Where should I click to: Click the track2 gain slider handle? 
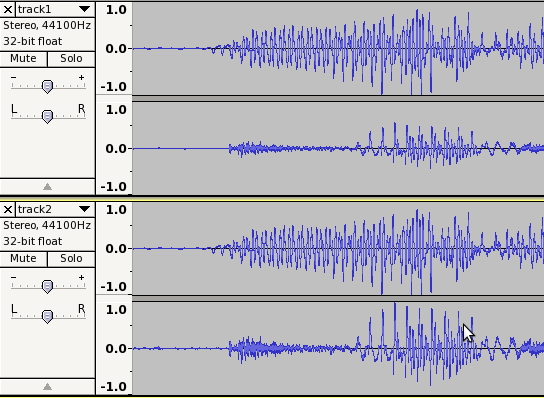tap(48, 287)
